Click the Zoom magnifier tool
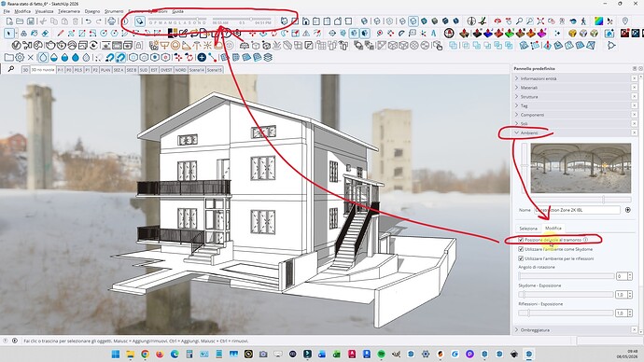 coord(519,21)
